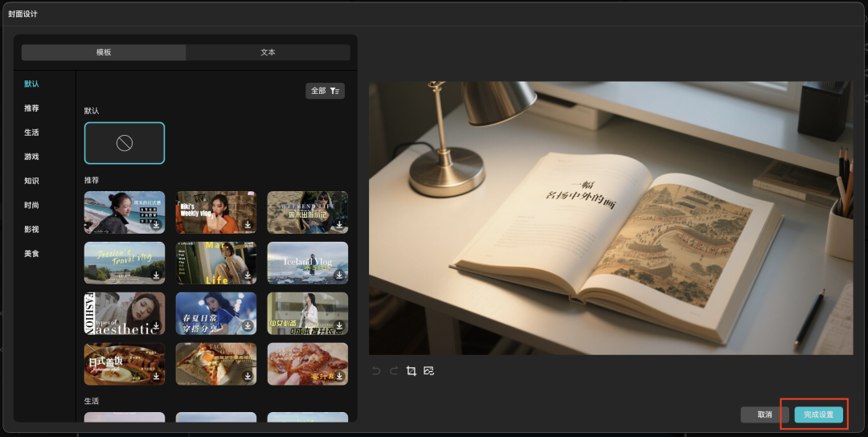Switch to the 文本 tab
Image resolution: width=868 pixels, height=437 pixels.
268,52
